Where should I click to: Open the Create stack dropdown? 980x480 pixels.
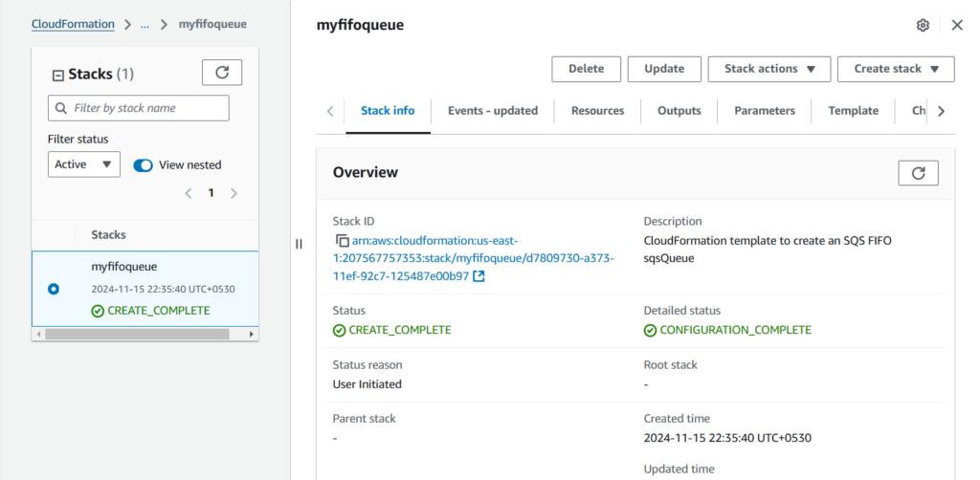coord(896,69)
